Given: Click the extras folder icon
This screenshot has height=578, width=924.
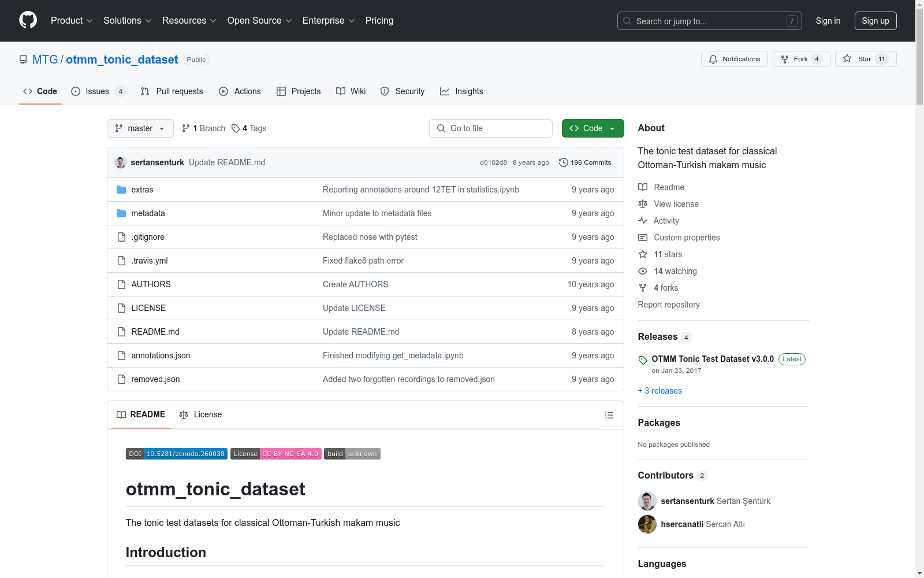Looking at the screenshot, I should point(121,190).
